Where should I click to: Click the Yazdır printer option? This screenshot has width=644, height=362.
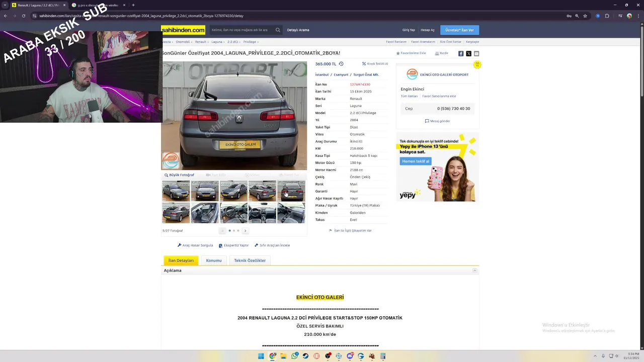[442, 53]
